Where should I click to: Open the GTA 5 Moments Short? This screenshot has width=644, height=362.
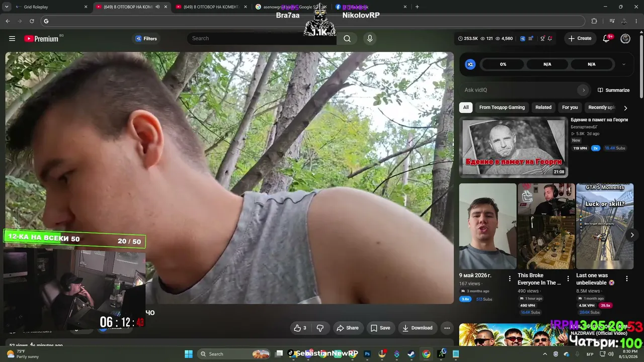click(605, 226)
